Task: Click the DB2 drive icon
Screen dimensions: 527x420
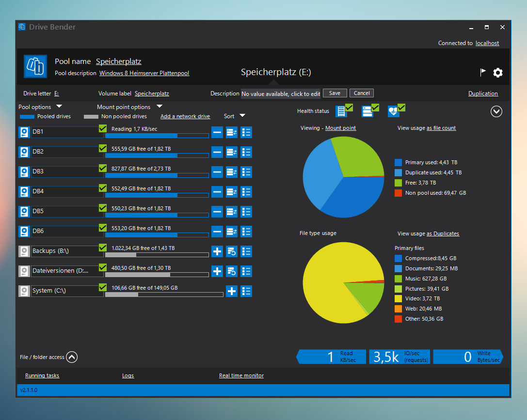Action: [24, 152]
